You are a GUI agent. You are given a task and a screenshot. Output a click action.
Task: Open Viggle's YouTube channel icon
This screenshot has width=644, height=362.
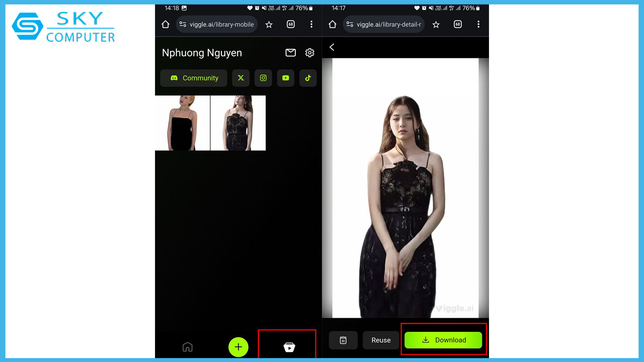[x=285, y=78]
